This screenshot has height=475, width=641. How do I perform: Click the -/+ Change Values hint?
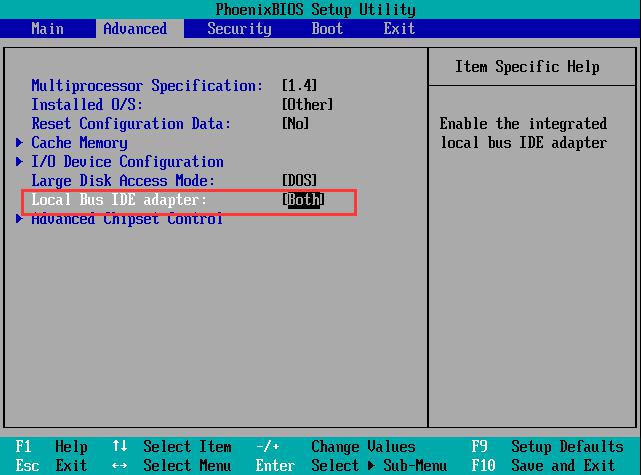[x=336, y=447]
